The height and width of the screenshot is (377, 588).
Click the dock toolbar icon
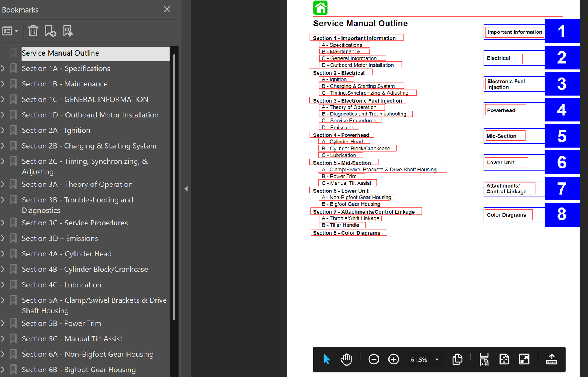point(552,359)
